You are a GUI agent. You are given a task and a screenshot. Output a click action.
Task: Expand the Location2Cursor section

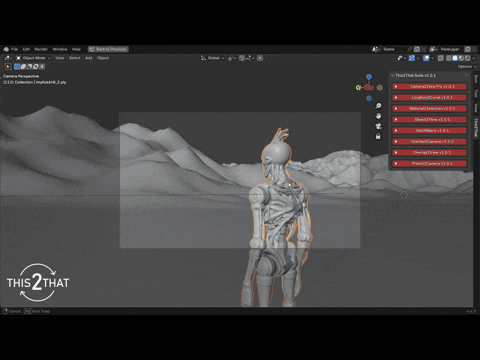(x=429, y=98)
